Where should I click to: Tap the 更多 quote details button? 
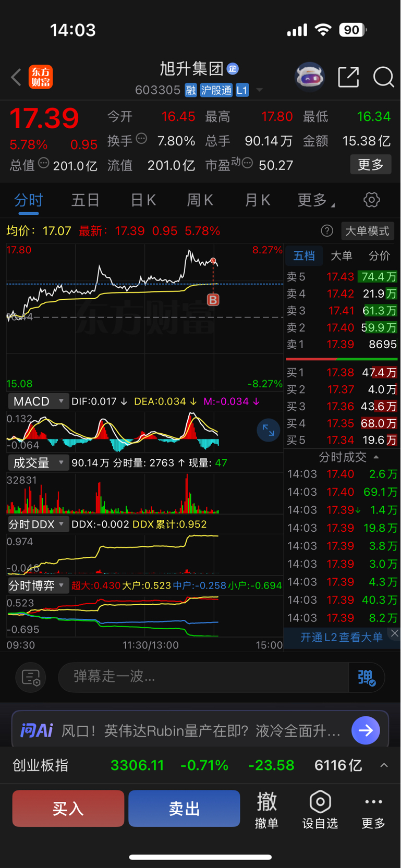[x=371, y=165]
